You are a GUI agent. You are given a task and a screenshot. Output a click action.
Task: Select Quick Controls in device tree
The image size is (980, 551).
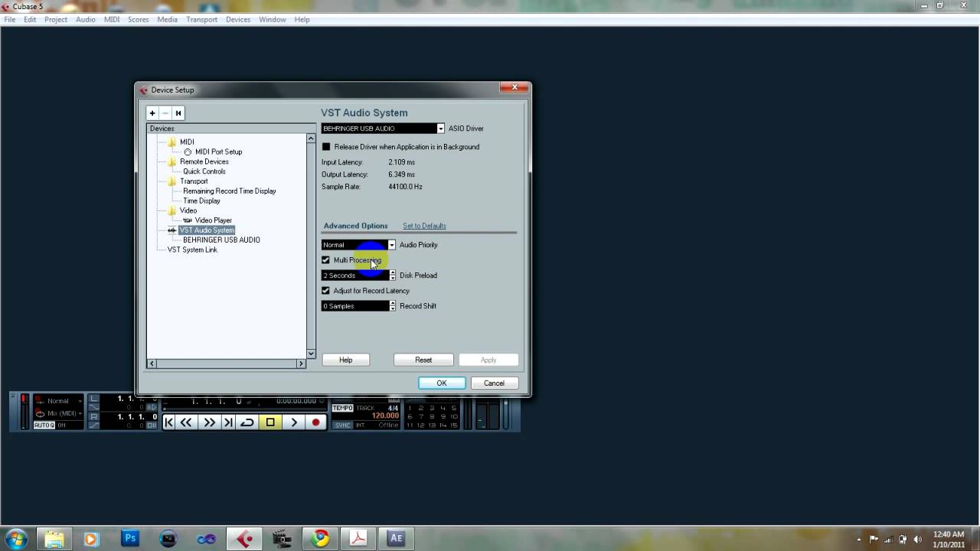click(204, 171)
